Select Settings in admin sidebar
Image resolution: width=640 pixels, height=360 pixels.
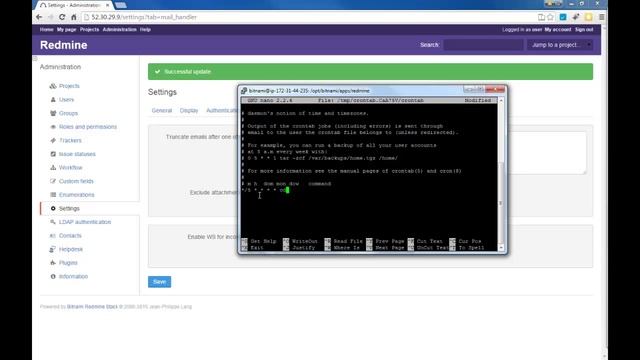tap(69, 209)
